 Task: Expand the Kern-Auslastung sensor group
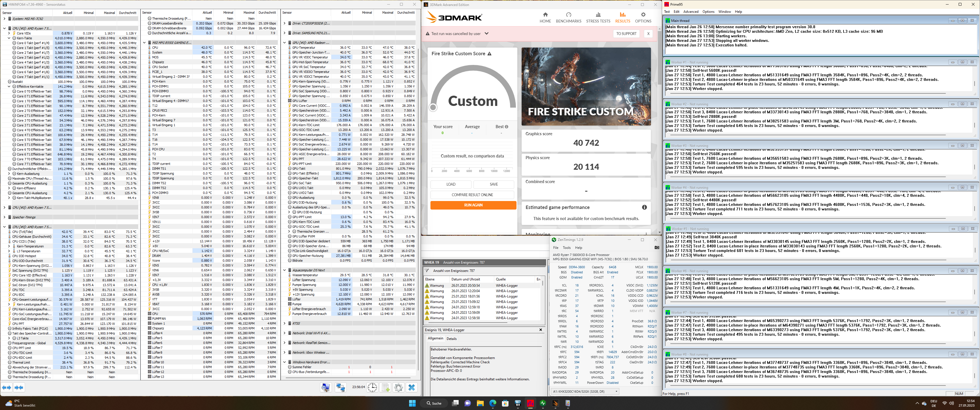pyautogui.click(x=9, y=174)
